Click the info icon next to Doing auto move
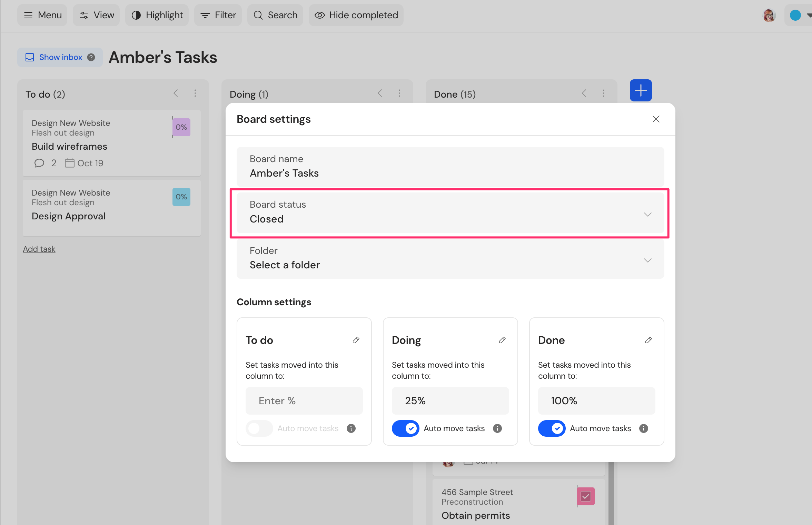 coord(497,428)
